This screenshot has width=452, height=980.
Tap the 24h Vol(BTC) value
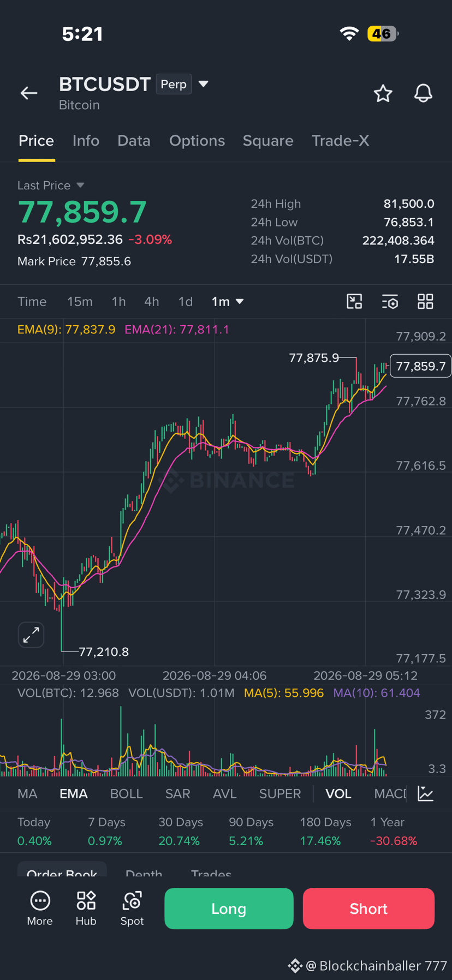(x=399, y=241)
